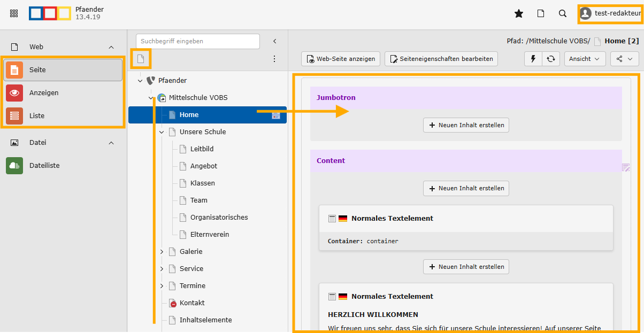The width and height of the screenshot is (644, 333).
Task: Click Seiteneigenschaften bearbeiten button
Action: click(x=441, y=59)
